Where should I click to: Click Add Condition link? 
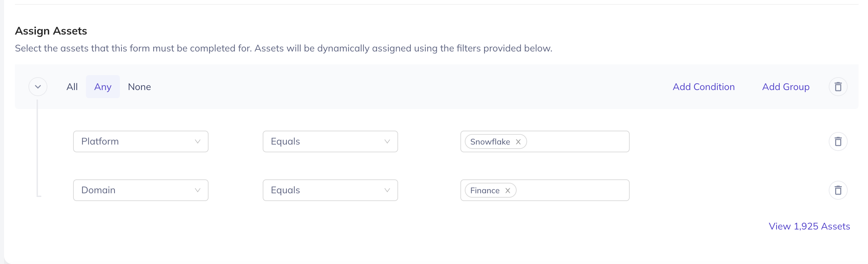pyautogui.click(x=703, y=87)
